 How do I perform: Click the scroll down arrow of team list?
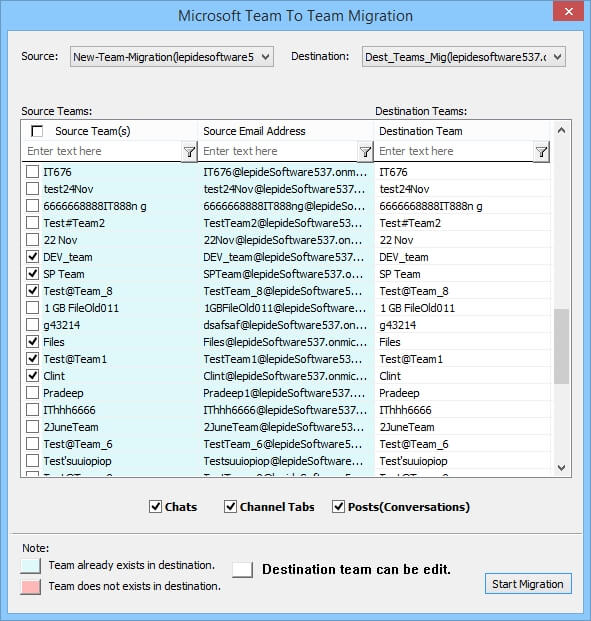[561, 468]
